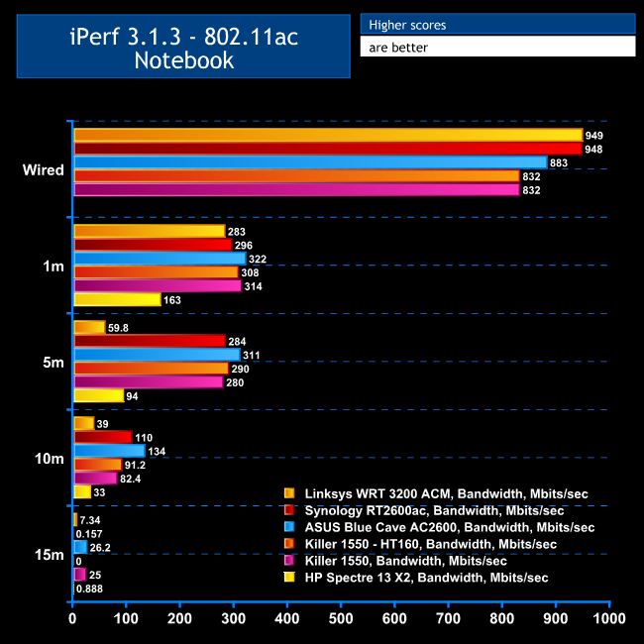
Task: Click the x-axis tick label 800
Action: coord(502,618)
